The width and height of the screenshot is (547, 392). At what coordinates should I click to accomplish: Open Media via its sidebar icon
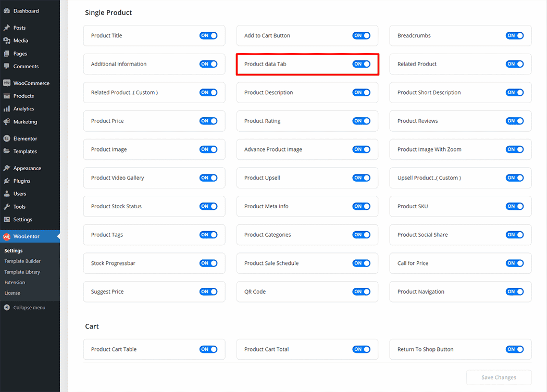click(x=6, y=41)
